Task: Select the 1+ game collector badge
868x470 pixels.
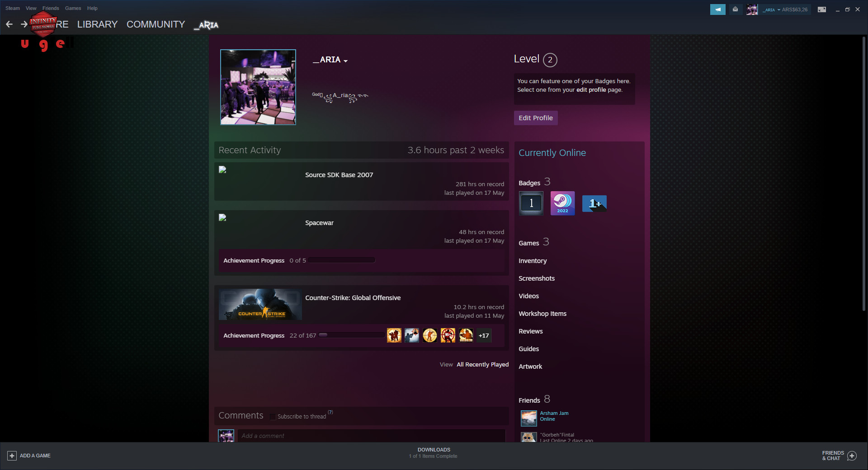Action: click(x=594, y=203)
